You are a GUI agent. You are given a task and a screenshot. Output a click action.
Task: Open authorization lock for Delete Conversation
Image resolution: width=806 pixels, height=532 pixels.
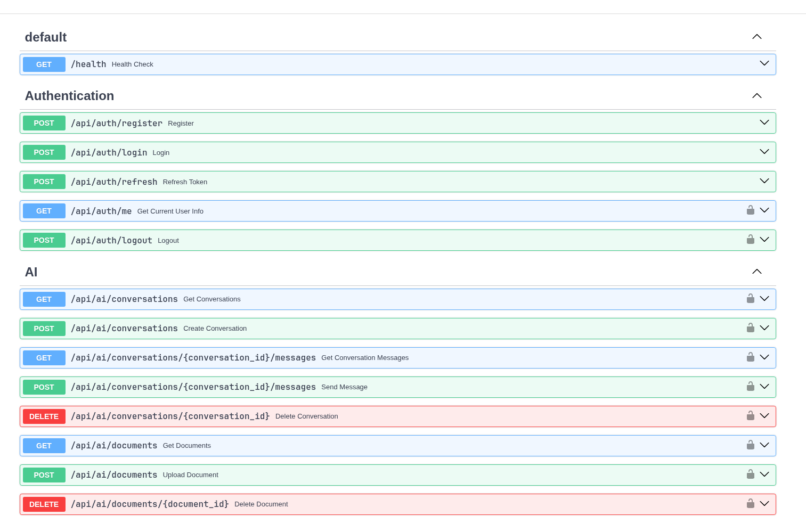[x=751, y=416]
